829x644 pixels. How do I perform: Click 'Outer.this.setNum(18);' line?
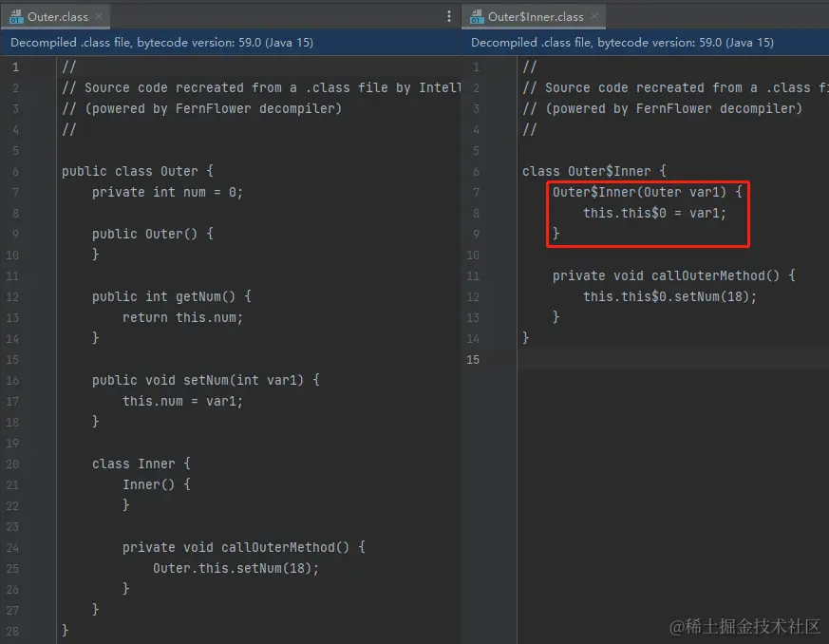click(x=236, y=568)
